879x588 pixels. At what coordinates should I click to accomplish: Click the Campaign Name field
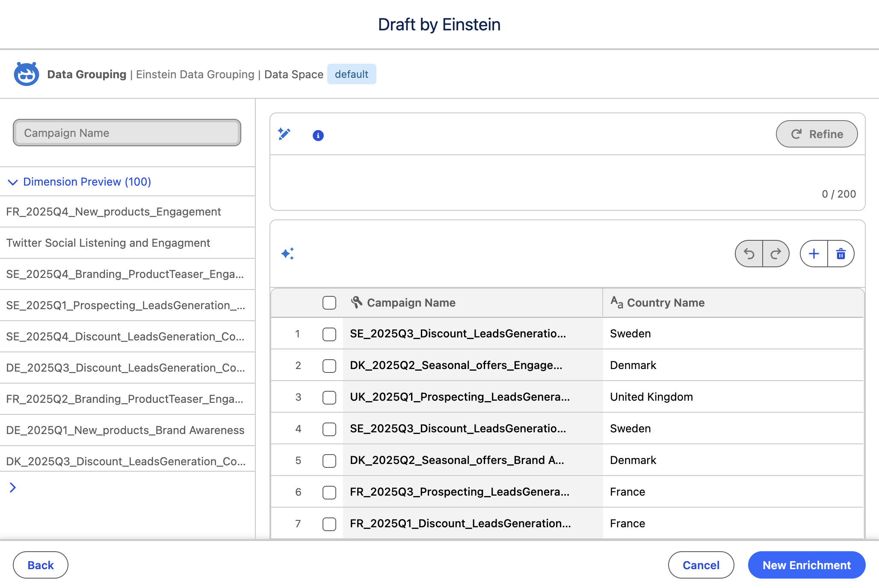(127, 133)
